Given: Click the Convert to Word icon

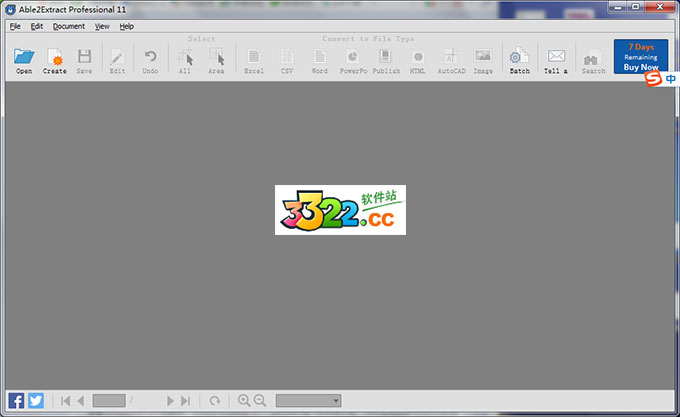Looking at the screenshot, I should pos(319,58).
